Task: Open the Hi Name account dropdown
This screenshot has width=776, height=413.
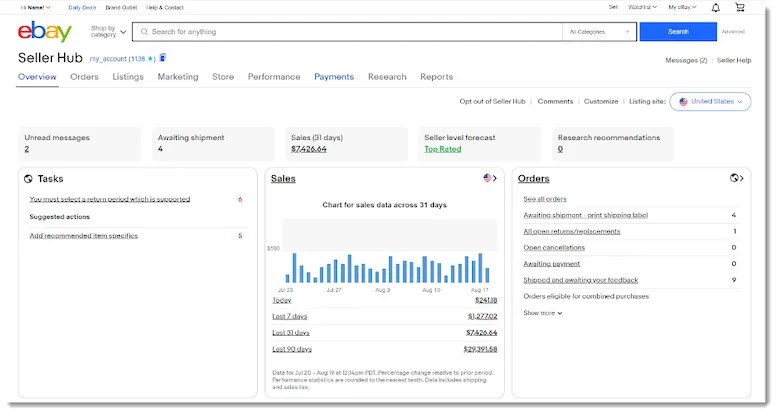Action: (35, 7)
